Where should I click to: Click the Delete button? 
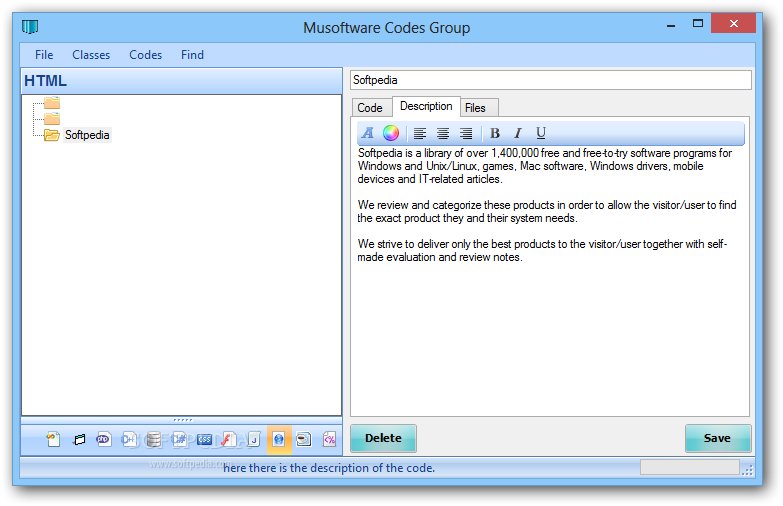pyautogui.click(x=383, y=438)
